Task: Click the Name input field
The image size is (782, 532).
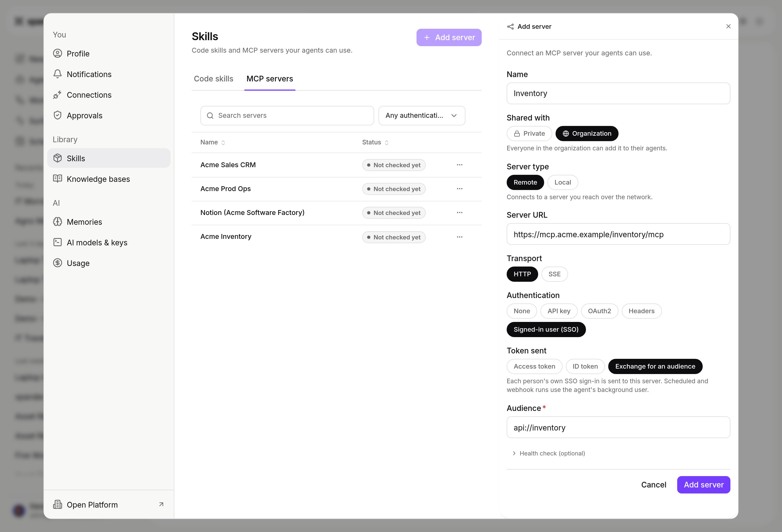Action: tap(618, 93)
